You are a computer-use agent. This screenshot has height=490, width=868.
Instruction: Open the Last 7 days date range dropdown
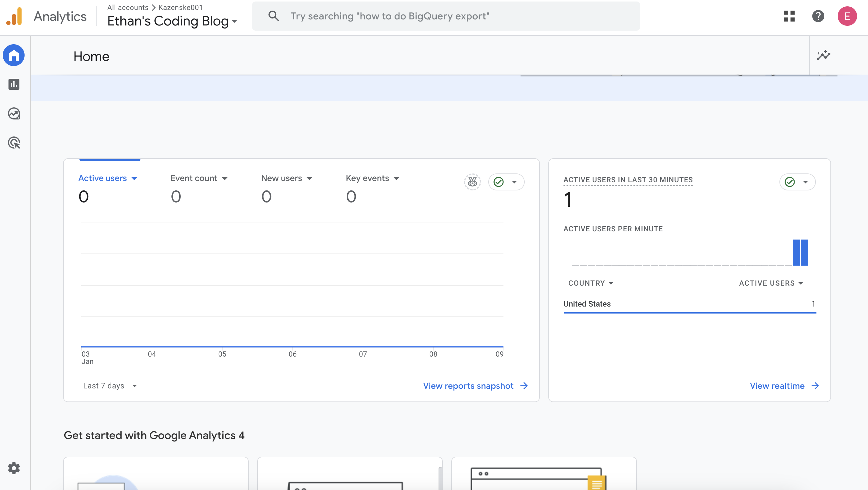click(110, 386)
